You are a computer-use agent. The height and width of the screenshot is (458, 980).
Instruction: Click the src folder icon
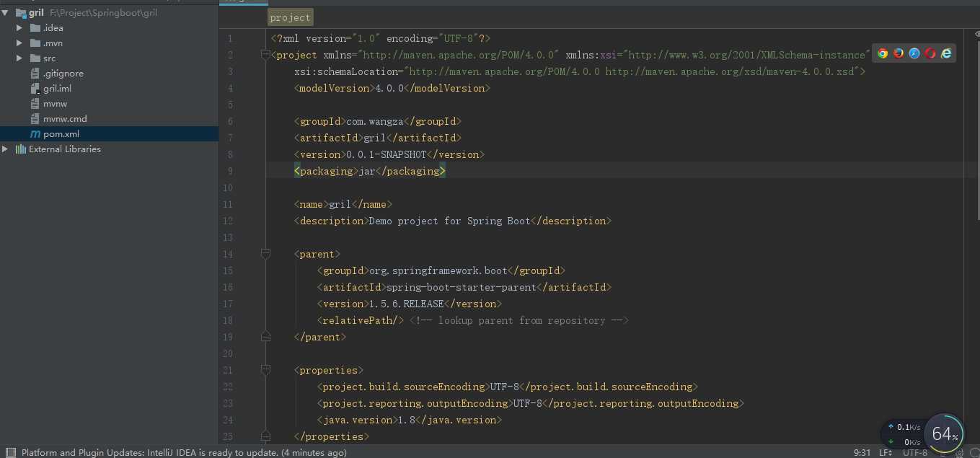(x=35, y=58)
